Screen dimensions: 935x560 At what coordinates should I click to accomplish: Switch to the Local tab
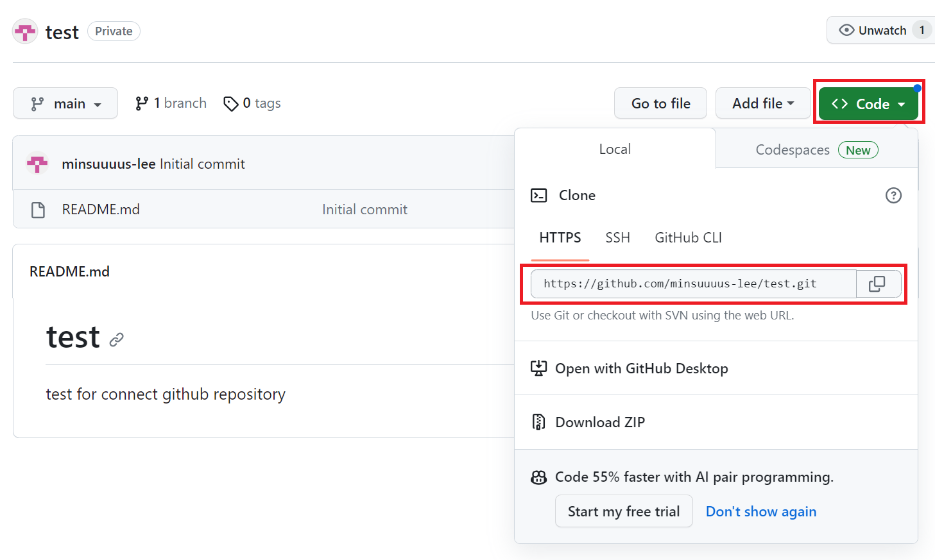pyautogui.click(x=615, y=149)
